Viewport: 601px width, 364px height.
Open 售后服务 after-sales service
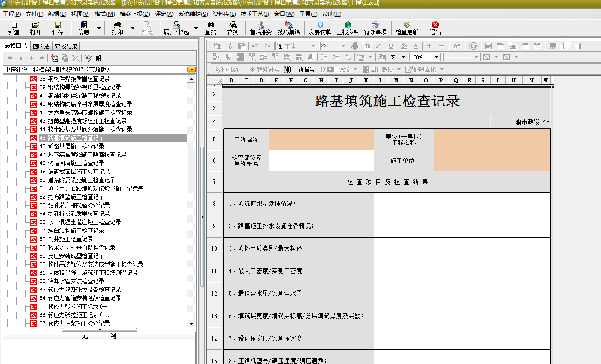pyautogui.click(x=261, y=28)
